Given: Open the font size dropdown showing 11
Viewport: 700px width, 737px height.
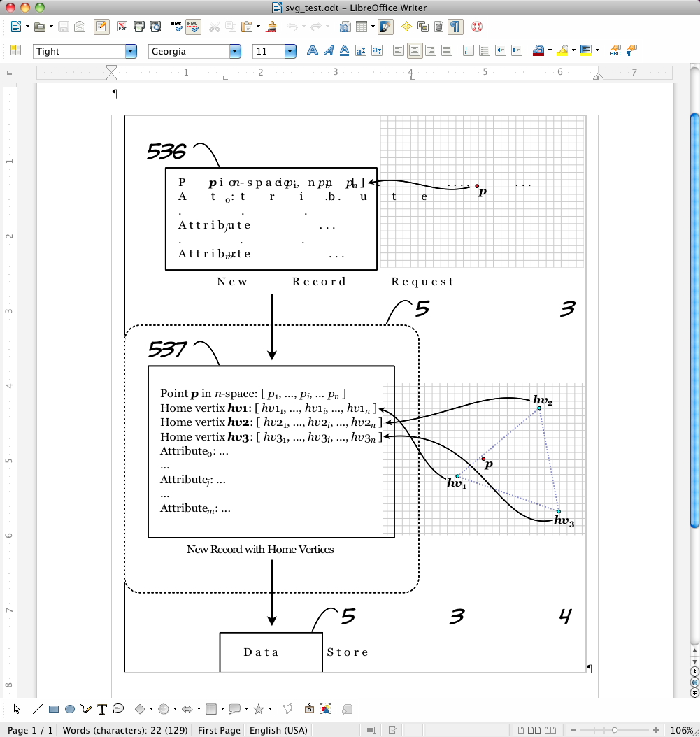Looking at the screenshot, I should (x=290, y=51).
